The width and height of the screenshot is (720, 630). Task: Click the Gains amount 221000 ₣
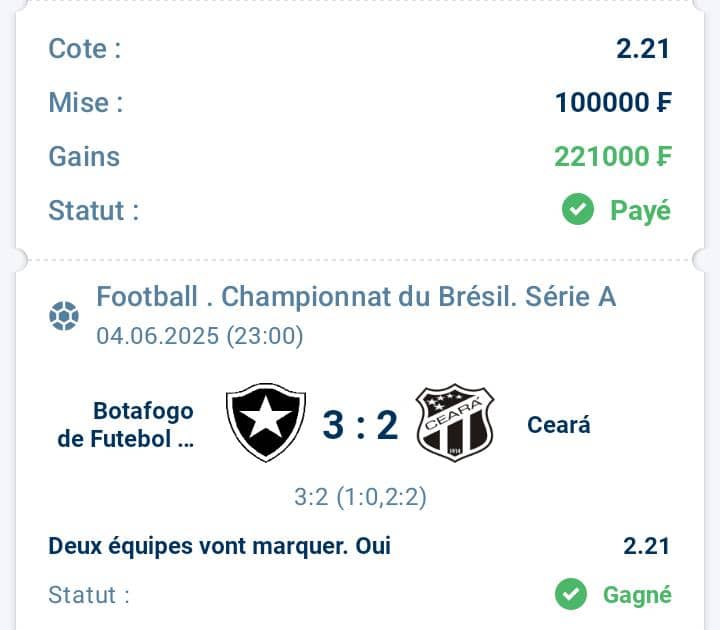613,157
